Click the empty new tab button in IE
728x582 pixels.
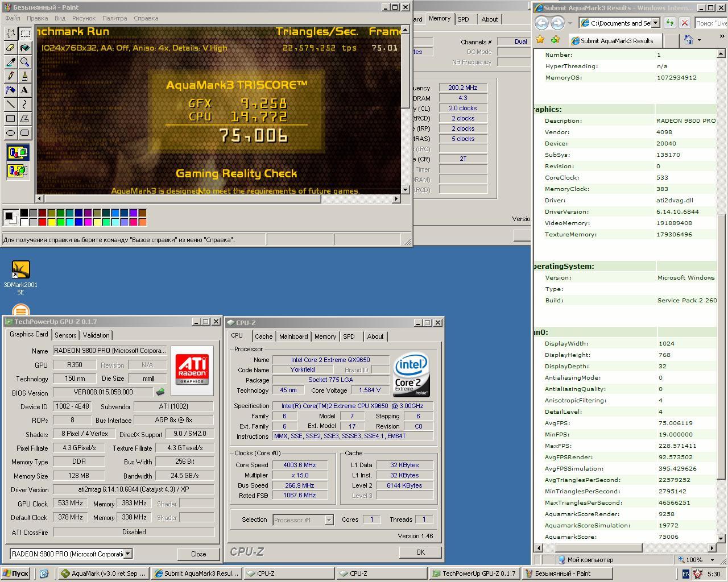coord(671,40)
